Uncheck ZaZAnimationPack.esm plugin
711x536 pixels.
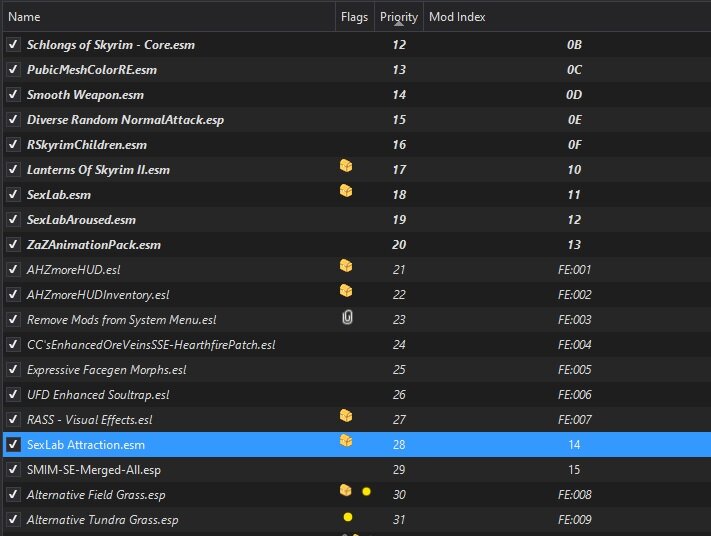(x=13, y=244)
